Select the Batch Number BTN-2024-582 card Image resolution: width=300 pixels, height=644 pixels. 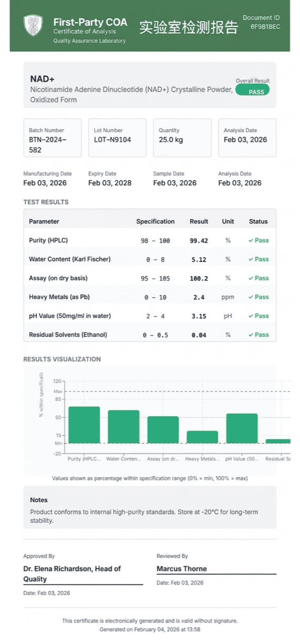point(53,138)
